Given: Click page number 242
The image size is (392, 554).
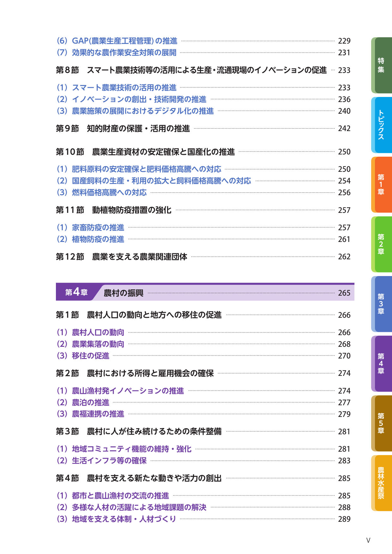Looking at the screenshot, I should [344, 129].
